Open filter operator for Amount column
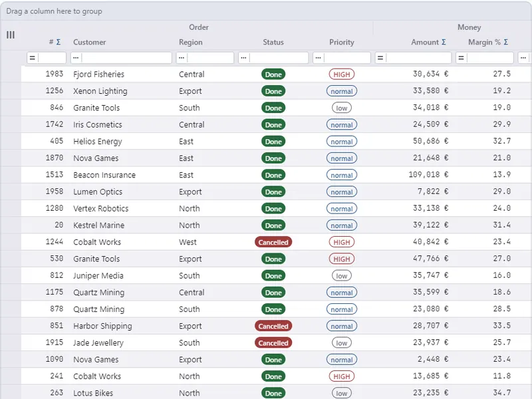The width and height of the screenshot is (532, 399). click(x=380, y=58)
